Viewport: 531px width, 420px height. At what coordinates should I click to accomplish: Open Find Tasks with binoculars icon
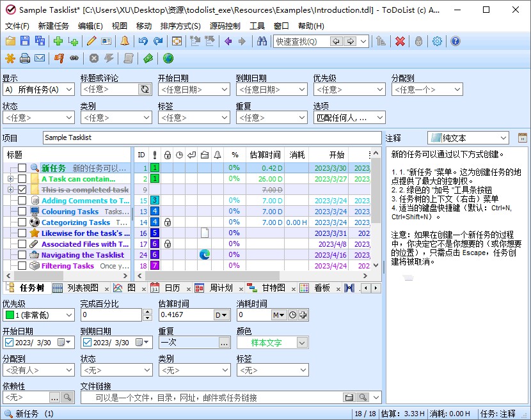click(262, 42)
